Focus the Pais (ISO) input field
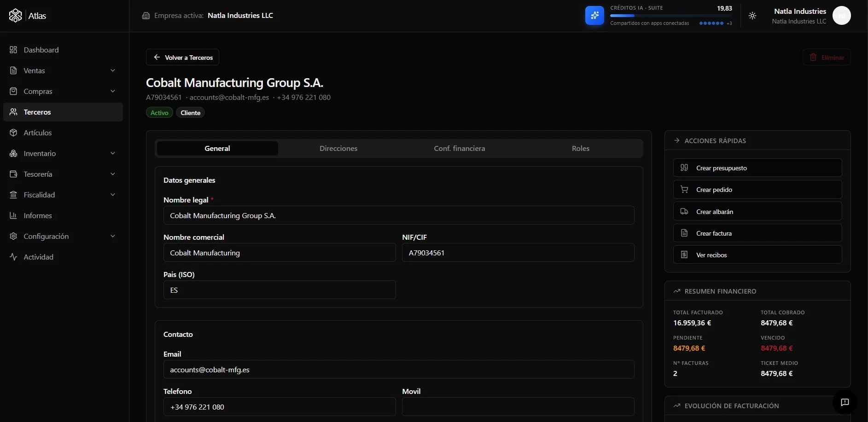Image resolution: width=868 pixels, height=422 pixels. (280, 290)
